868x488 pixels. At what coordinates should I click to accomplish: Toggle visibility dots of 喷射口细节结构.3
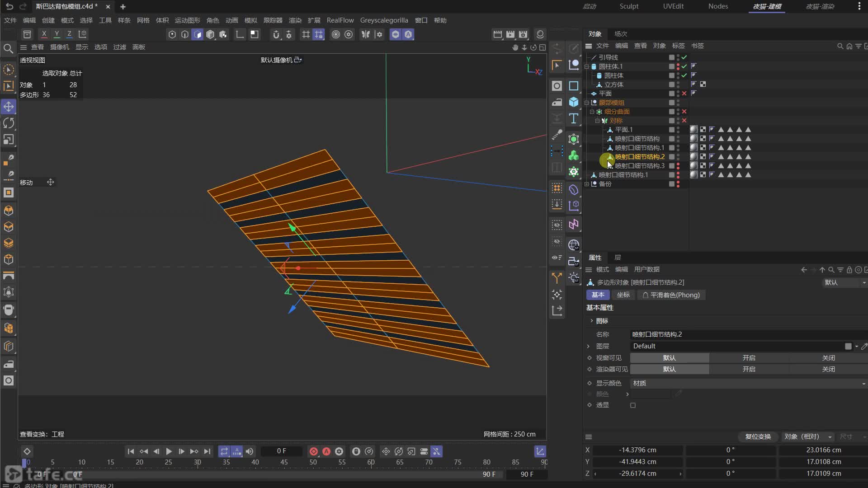(x=678, y=166)
